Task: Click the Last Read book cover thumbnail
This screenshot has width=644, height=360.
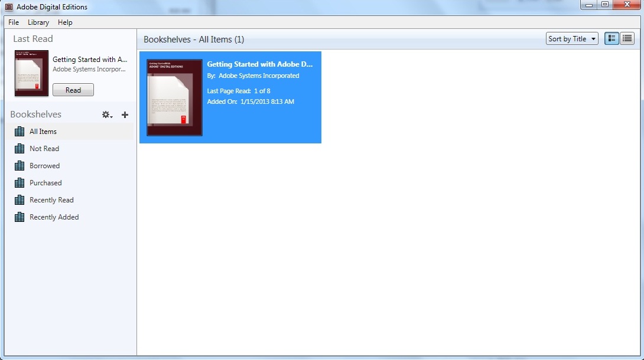Action: coord(32,73)
